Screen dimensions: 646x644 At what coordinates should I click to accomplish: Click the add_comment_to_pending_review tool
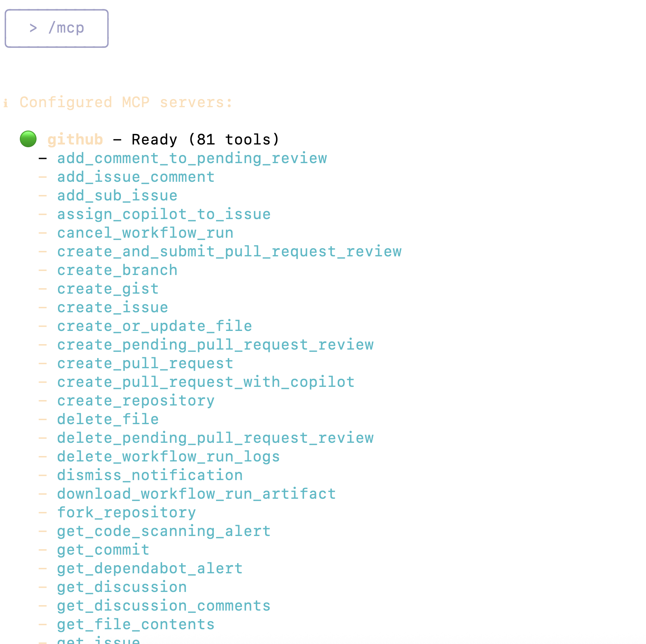(192, 158)
